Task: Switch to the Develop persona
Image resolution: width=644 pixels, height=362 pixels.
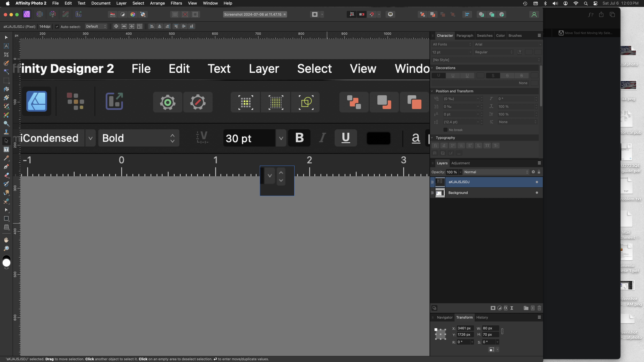Action: [52, 14]
